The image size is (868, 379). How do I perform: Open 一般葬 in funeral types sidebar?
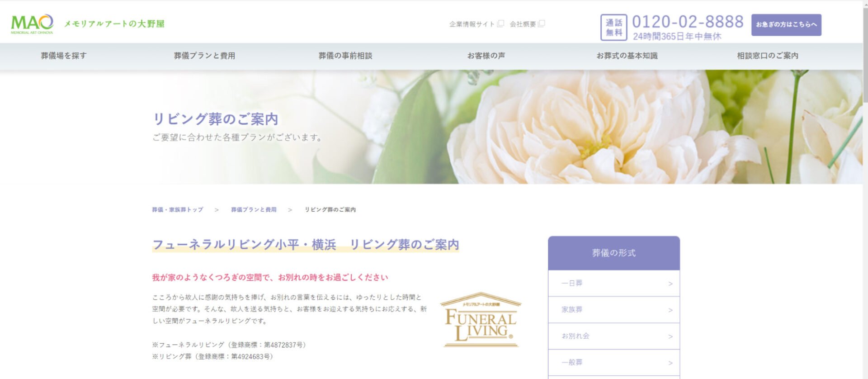point(572,362)
